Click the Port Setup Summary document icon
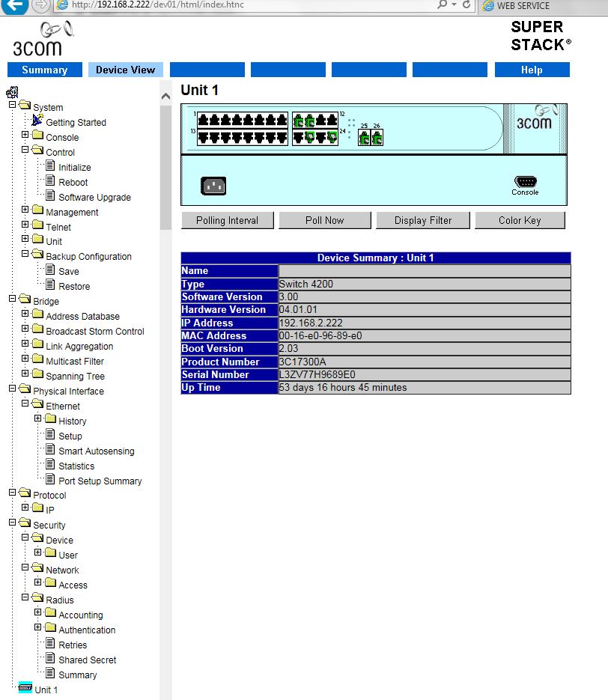 coord(50,479)
